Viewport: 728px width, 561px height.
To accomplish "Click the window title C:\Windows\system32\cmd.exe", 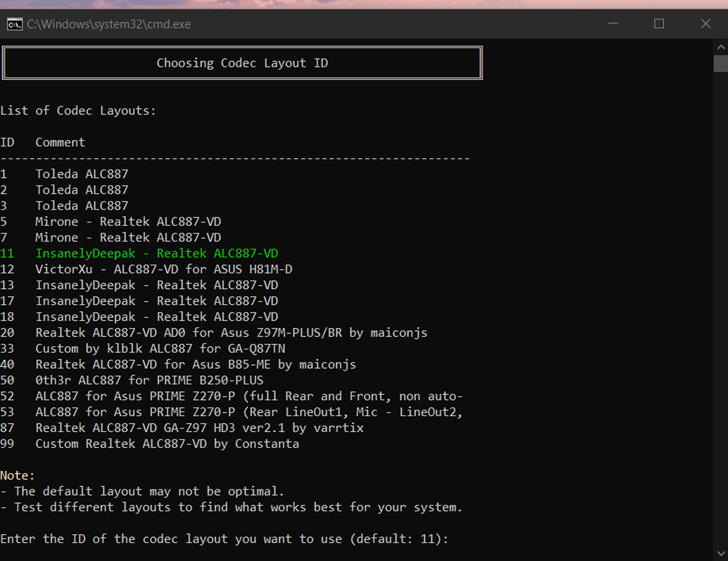I will point(109,24).
